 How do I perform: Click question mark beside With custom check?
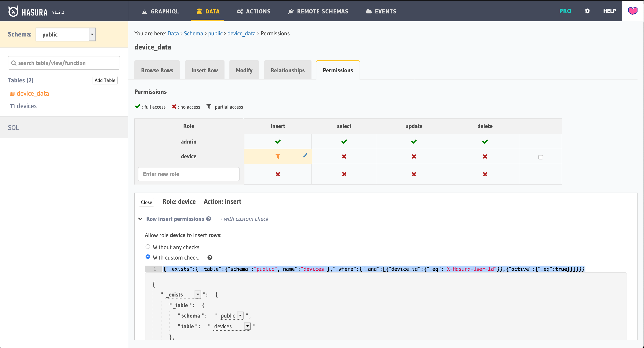pos(210,258)
